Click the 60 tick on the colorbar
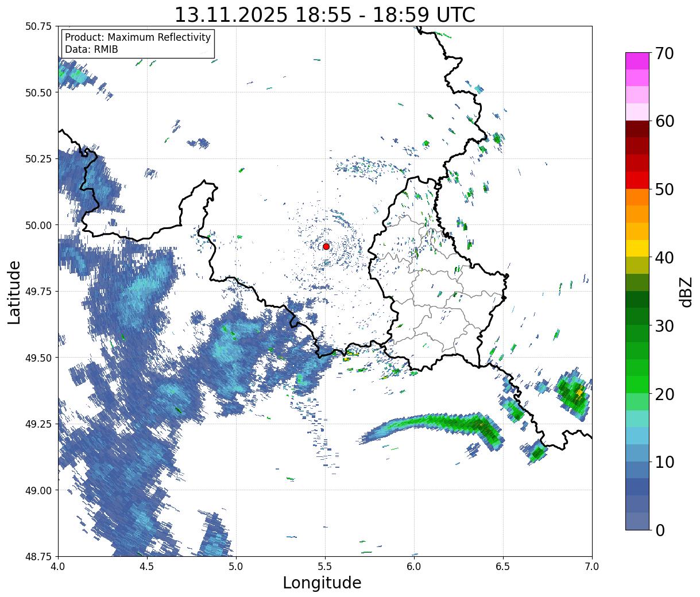Screen dimensions: 700x597 click(664, 121)
